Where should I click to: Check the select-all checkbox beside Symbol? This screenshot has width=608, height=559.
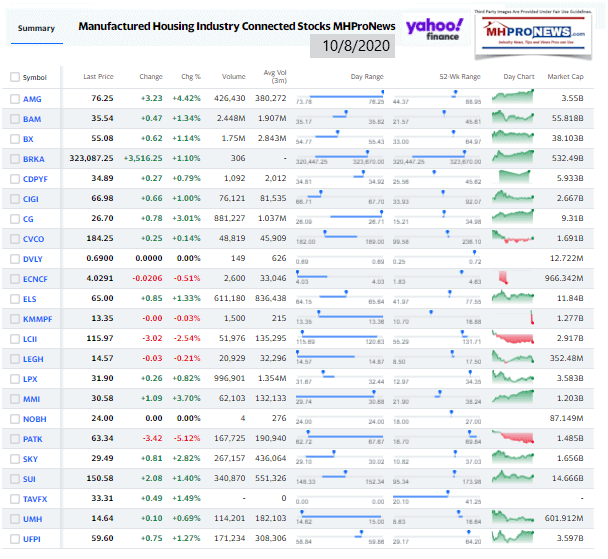pyautogui.click(x=14, y=77)
